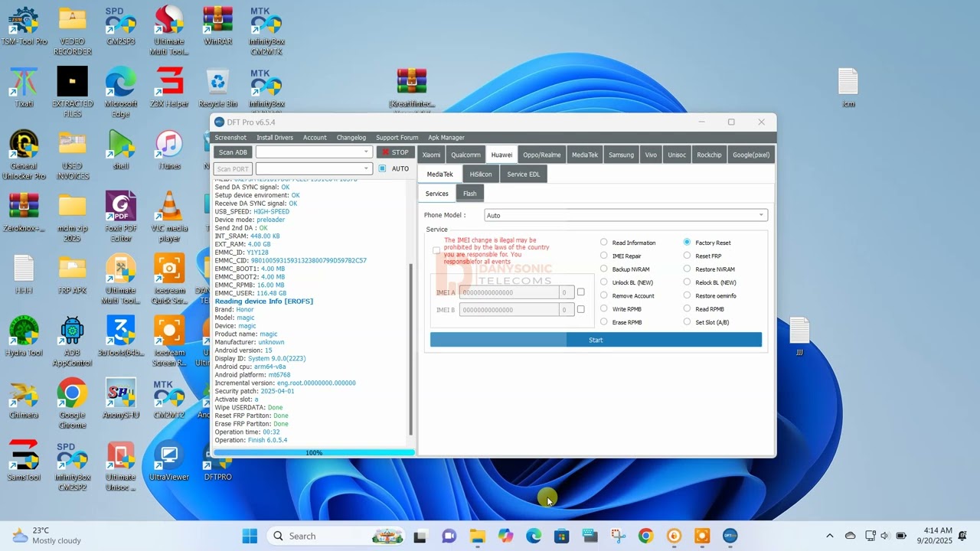Tick the IMEI change warning checkbox
The height and width of the screenshot is (551, 980).
(436, 250)
